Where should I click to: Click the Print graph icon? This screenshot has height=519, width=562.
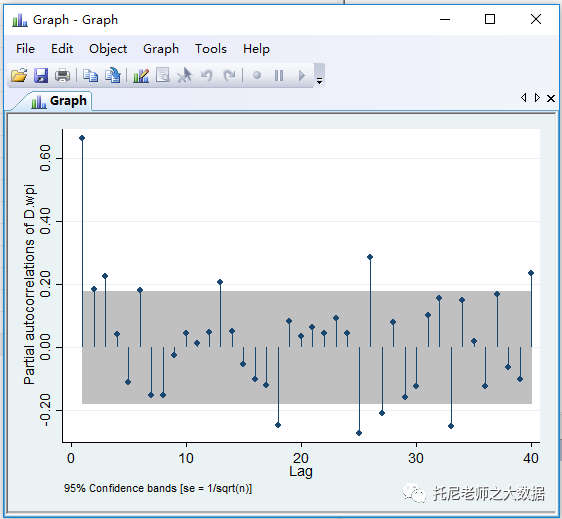click(x=62, y=75)
